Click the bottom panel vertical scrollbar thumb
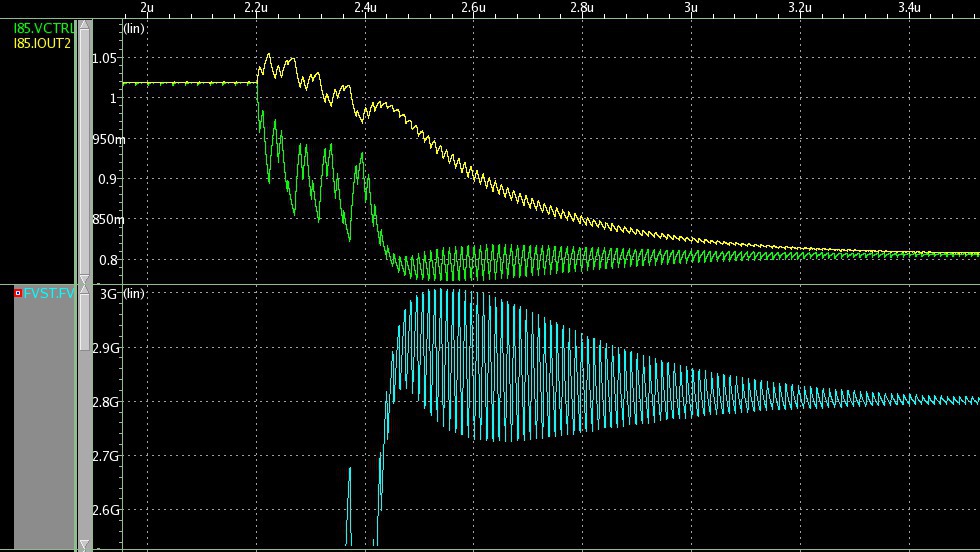The height and width of the screenshot is (552, 980). [84, 323]
